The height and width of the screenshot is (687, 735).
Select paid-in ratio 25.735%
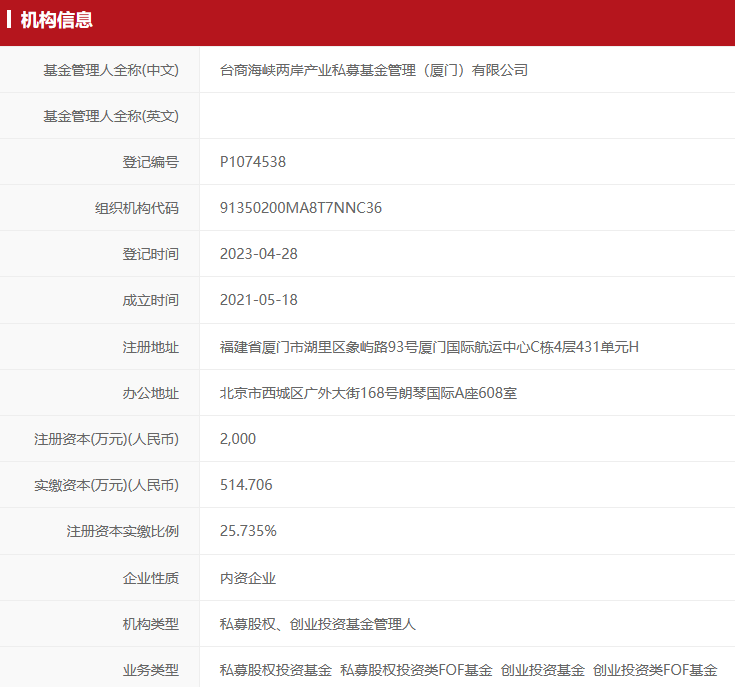(248, 531)
